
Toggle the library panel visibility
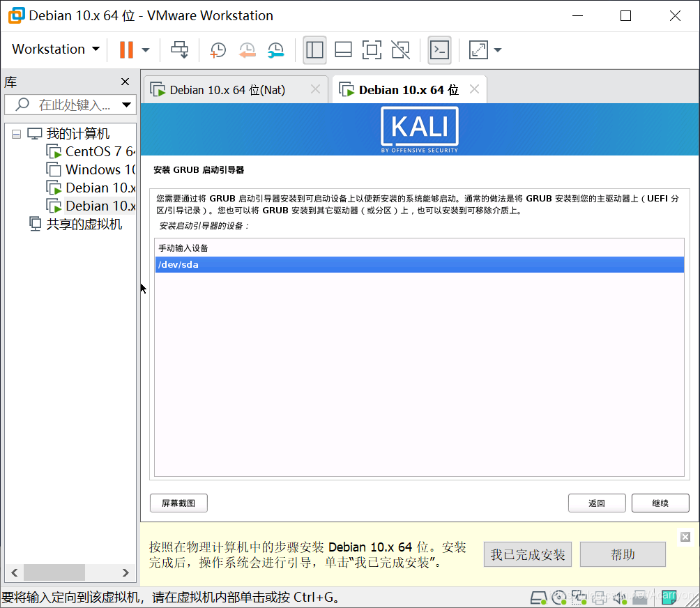pyautogui.click(x=314, y=50)
